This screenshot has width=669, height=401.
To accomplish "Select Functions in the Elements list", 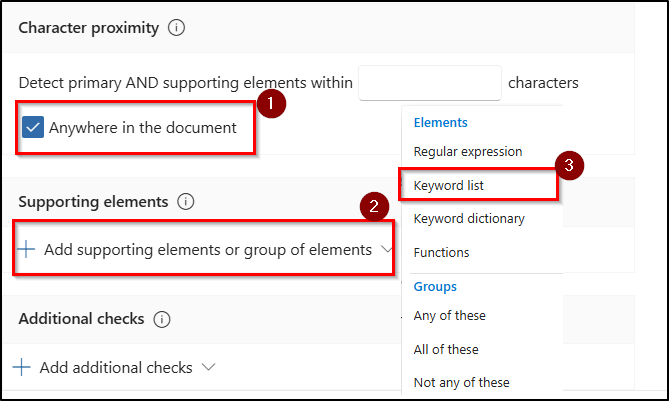I will 441,253.
